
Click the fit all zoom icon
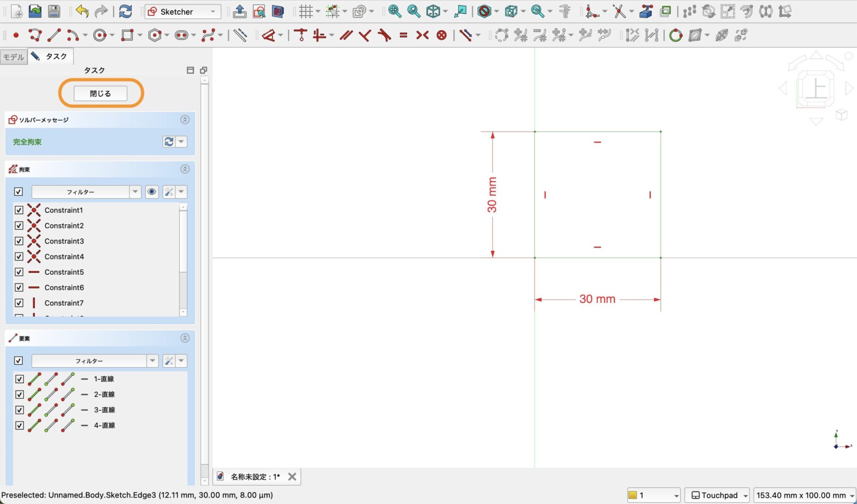point(395,11)
